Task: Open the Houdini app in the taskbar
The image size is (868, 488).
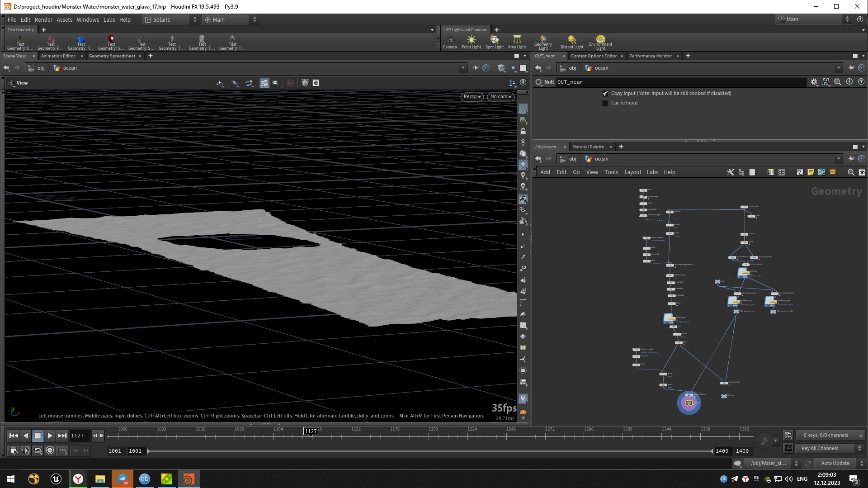Action: 189,479
